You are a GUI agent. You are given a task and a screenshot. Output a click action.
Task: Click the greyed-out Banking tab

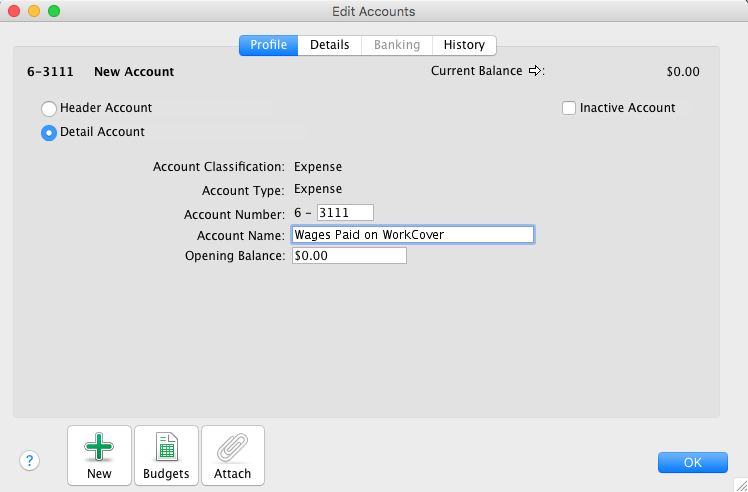coord(397,45)
